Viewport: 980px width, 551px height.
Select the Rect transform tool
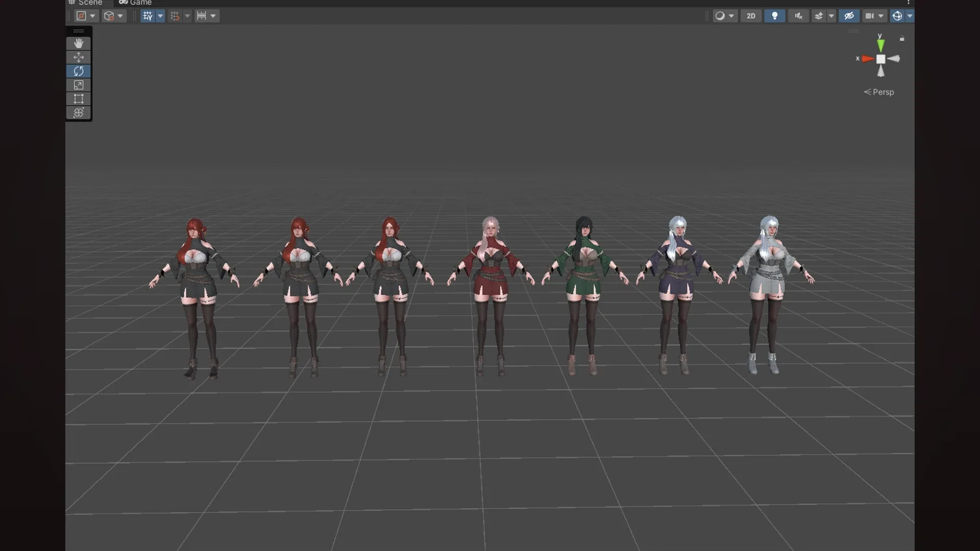(78, 98)
